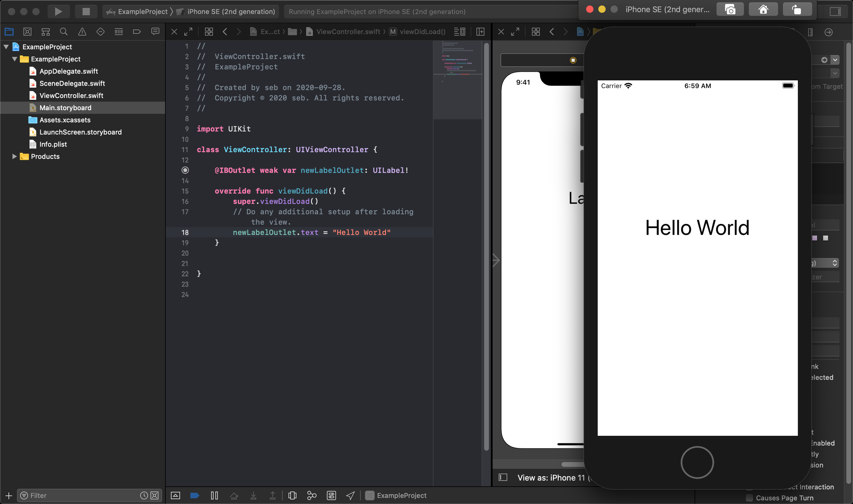Click the IBOutlet connection circle in gutter
This screenshot has width=853, height=504.
pyautogui.click(x=185, y=170)
